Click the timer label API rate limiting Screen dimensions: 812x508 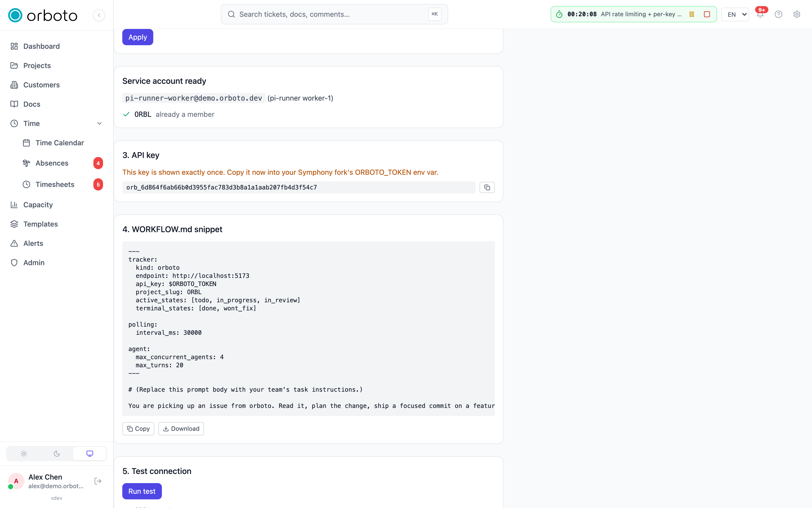641,14
